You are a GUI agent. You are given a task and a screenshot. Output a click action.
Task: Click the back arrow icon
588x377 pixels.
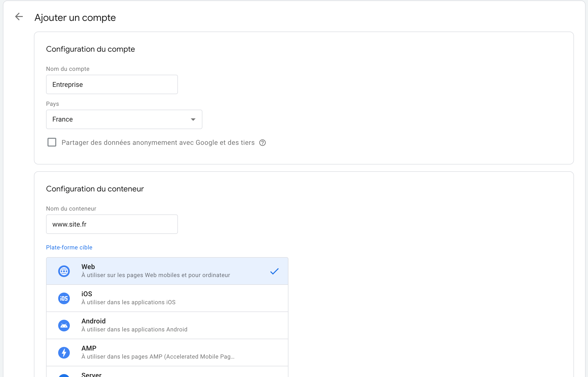pos(19,17)
